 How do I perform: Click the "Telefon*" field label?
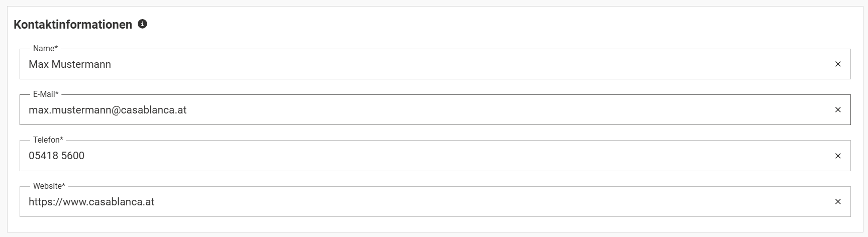coord(48,140)
